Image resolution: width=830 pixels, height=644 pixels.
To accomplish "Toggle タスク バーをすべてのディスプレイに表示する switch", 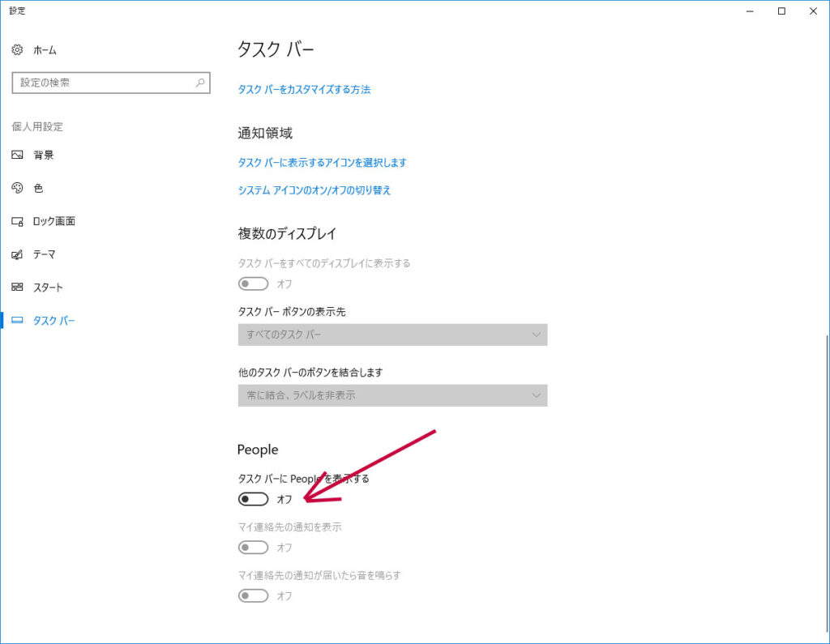I will pyautogui.click(x=253, y=284).
